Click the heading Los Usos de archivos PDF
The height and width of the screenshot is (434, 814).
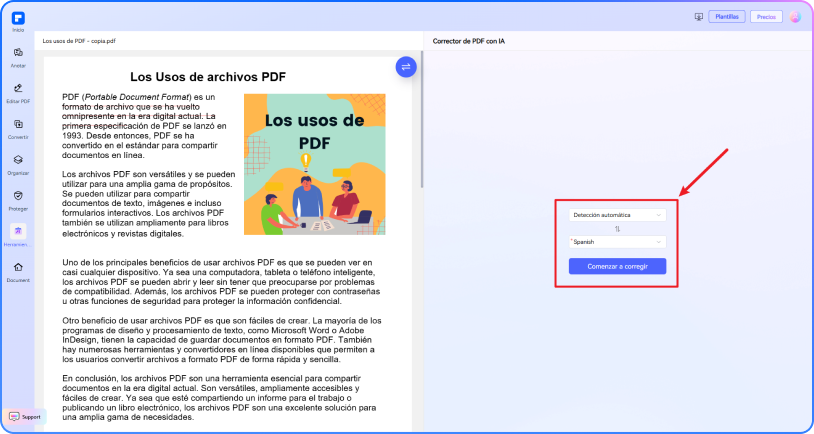click(208, 77)
